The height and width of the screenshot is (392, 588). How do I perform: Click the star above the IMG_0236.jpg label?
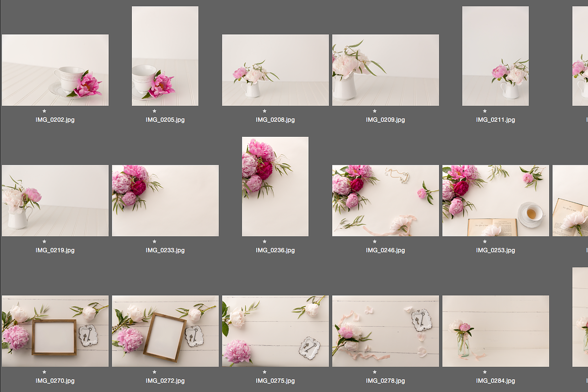click(x=265, y=242)
